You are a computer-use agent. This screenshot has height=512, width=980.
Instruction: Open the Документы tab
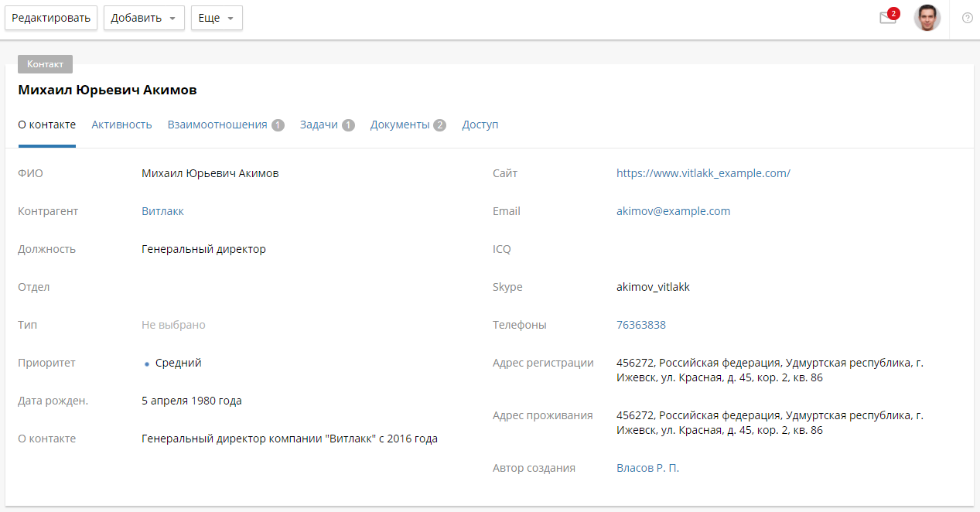(399, 125)
